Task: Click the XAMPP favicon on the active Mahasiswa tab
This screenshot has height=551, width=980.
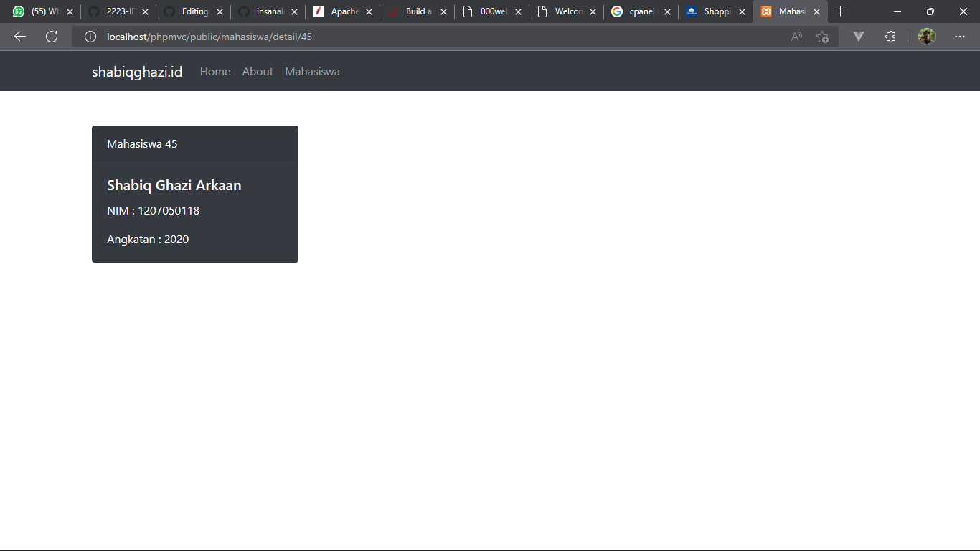Action: pos(766,11)
